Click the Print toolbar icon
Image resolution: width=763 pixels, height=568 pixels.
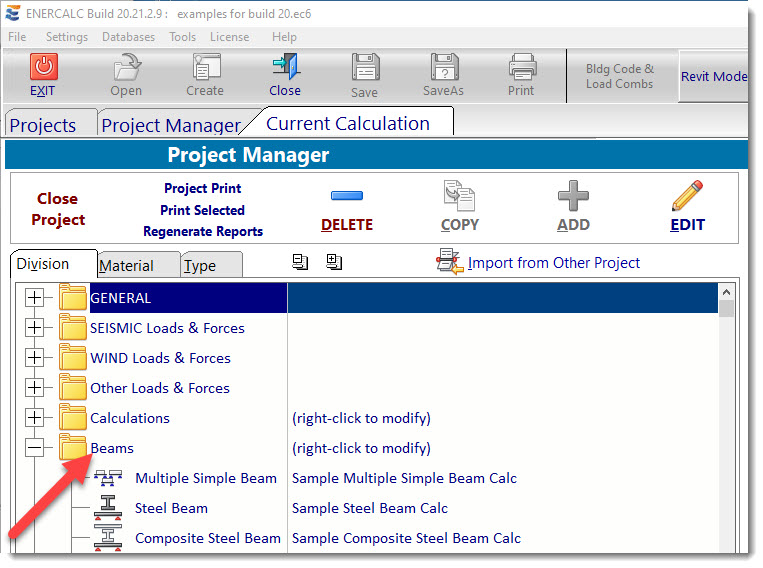tap(521, 68)
